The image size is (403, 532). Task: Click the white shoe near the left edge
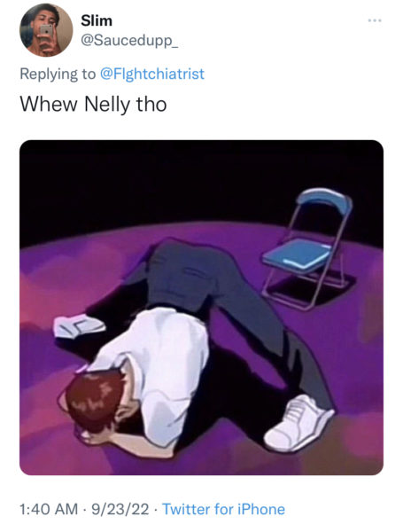79,325
